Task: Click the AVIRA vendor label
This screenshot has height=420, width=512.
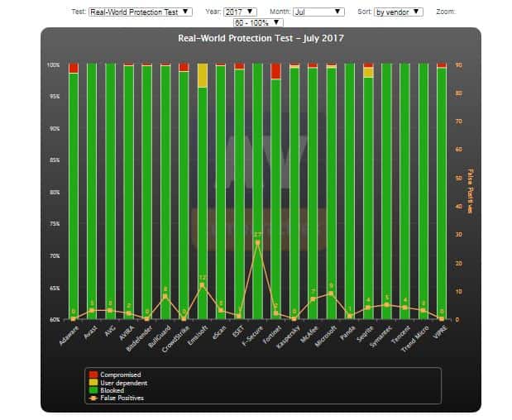Action: [127, 333]
